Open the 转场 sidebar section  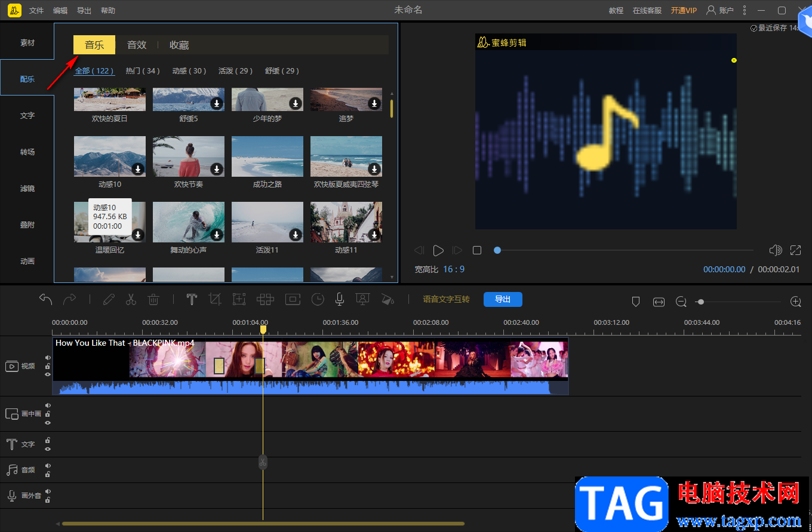[x=27, y=152]
